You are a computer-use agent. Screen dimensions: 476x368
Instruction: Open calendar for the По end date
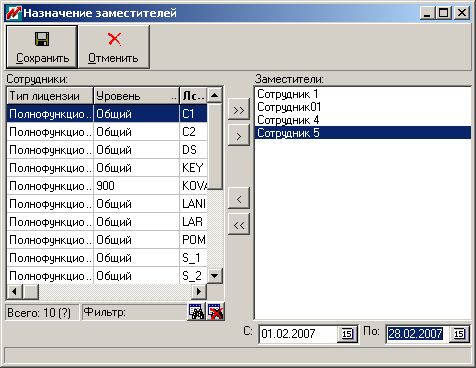click(x=459, y=334)
